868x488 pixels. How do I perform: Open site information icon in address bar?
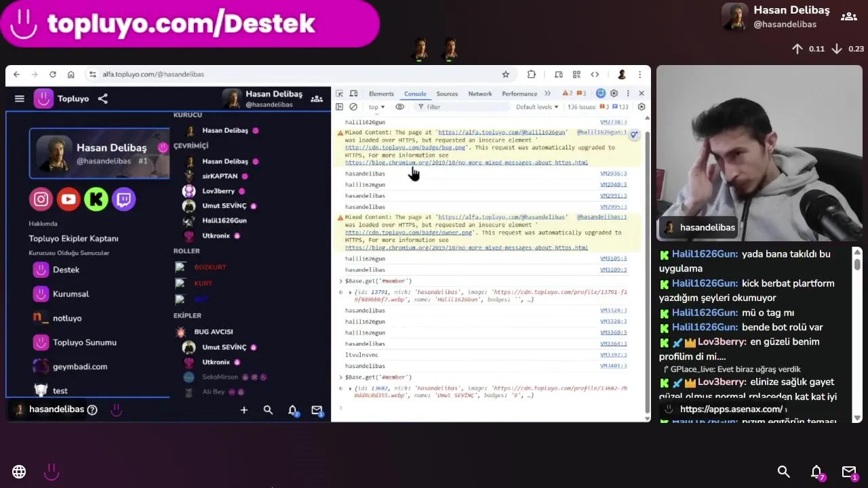(x=92, y=75)
